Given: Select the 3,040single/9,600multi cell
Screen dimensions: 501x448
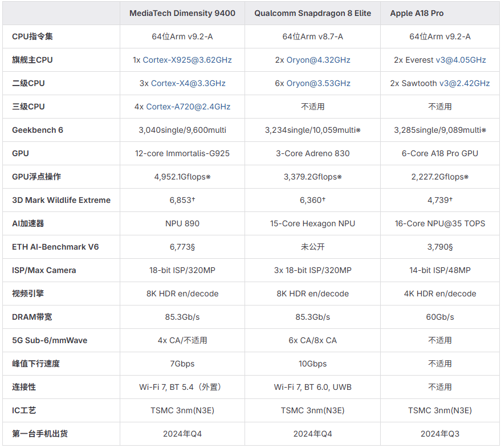Looking at the screenshot, I should click(x=182, y=130).
